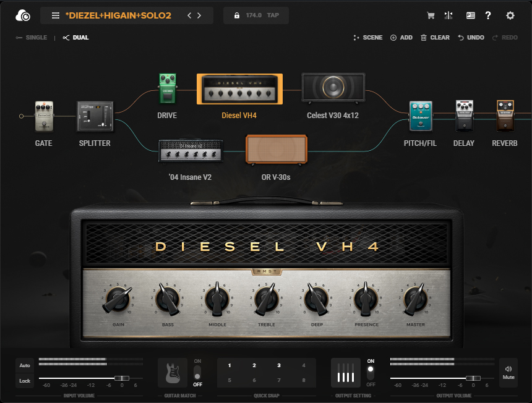This screenshot has width=532, height=403.
Task: Select the Gate pedal in signal chain
Action: pyautogui.click(x=43, y=116)
